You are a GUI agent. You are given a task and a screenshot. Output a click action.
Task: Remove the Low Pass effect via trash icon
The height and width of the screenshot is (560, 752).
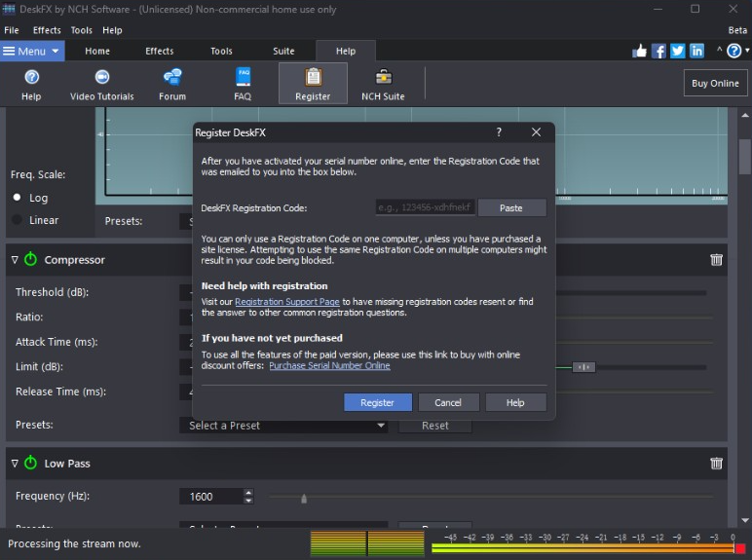(716, 464)
